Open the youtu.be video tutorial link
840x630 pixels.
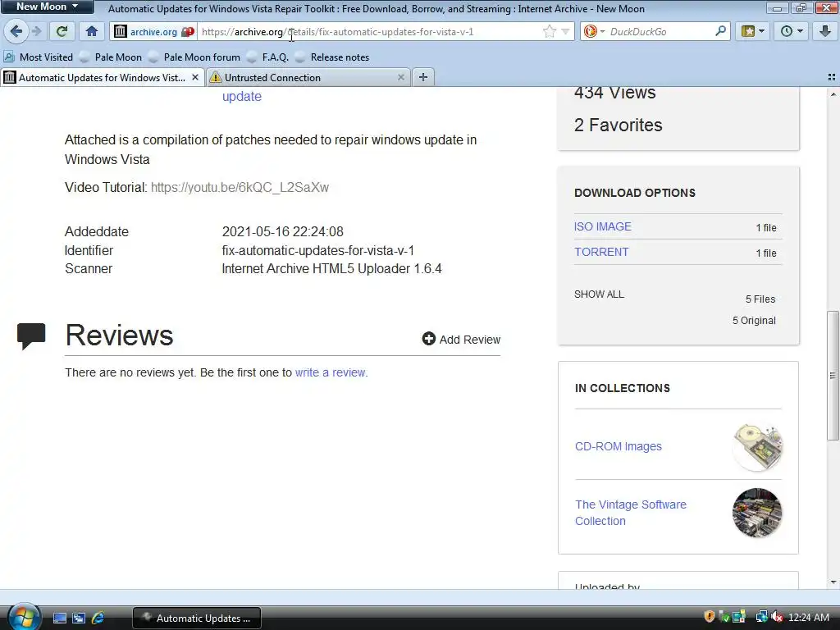(240, 188)
